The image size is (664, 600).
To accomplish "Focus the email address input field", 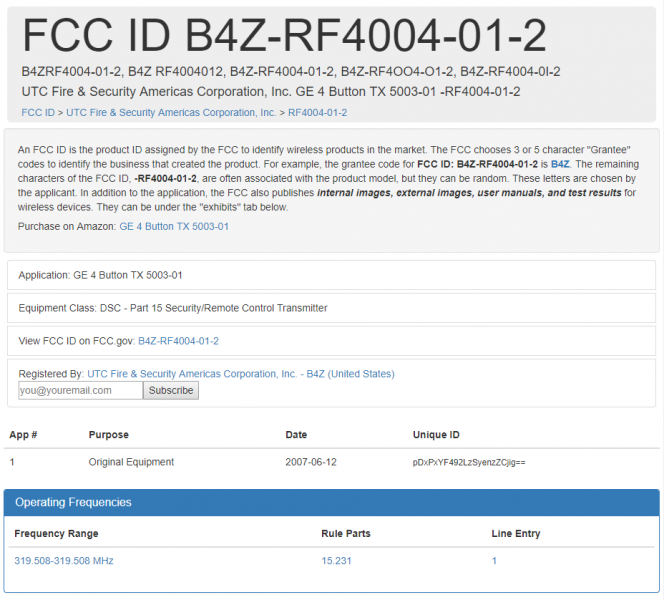I will pos(80,390).
